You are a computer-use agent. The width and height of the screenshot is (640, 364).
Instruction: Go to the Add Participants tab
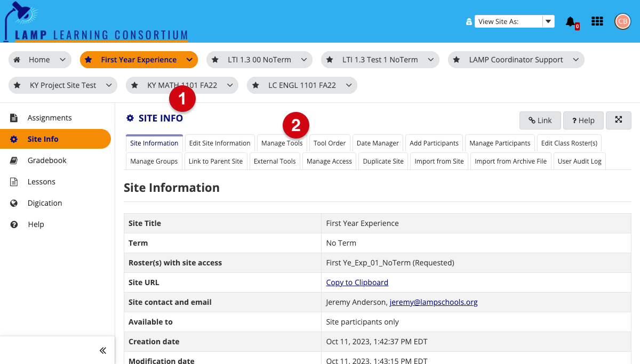point(434,143)
